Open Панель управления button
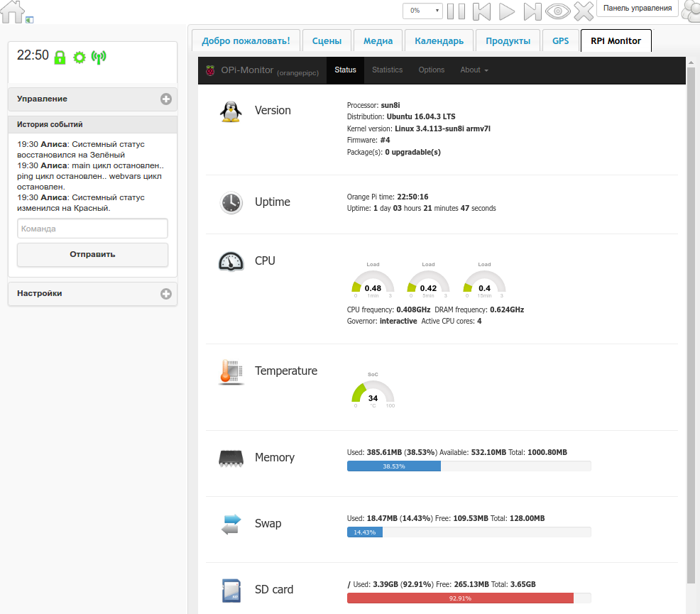700x614 pixels. pyautogui.click(x=637, y=9)
